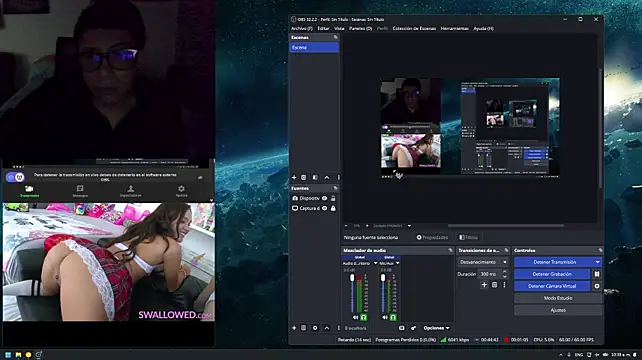Open Paneles menu
Screen dimensions: 642x360
(x=360, y=29)
